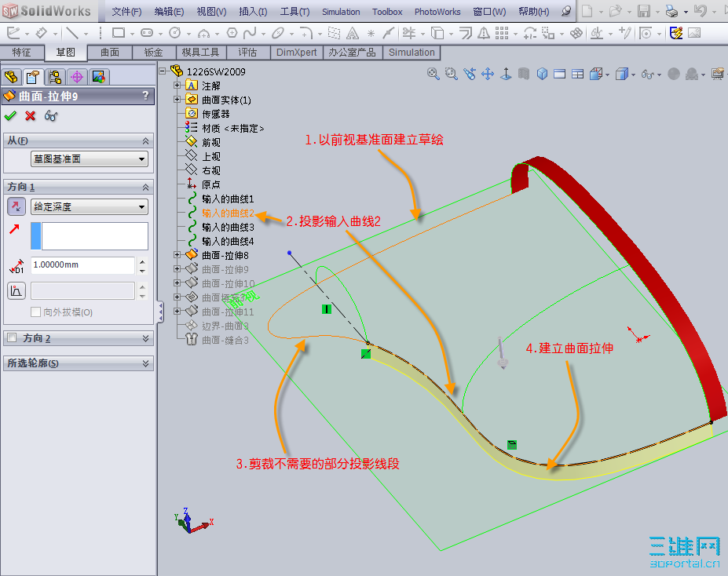Collapse the 1226SW2009 root node
Screen dimensions: 728x576
tap(163, 71)
